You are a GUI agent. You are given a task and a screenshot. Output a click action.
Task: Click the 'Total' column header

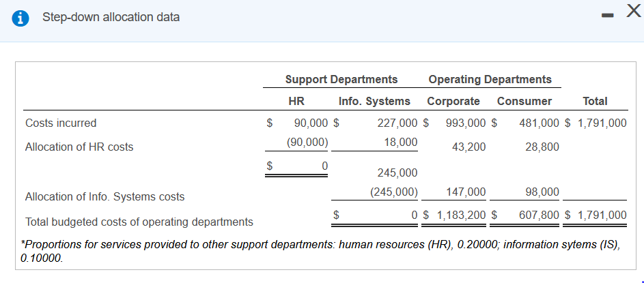(x=595, y=101)
